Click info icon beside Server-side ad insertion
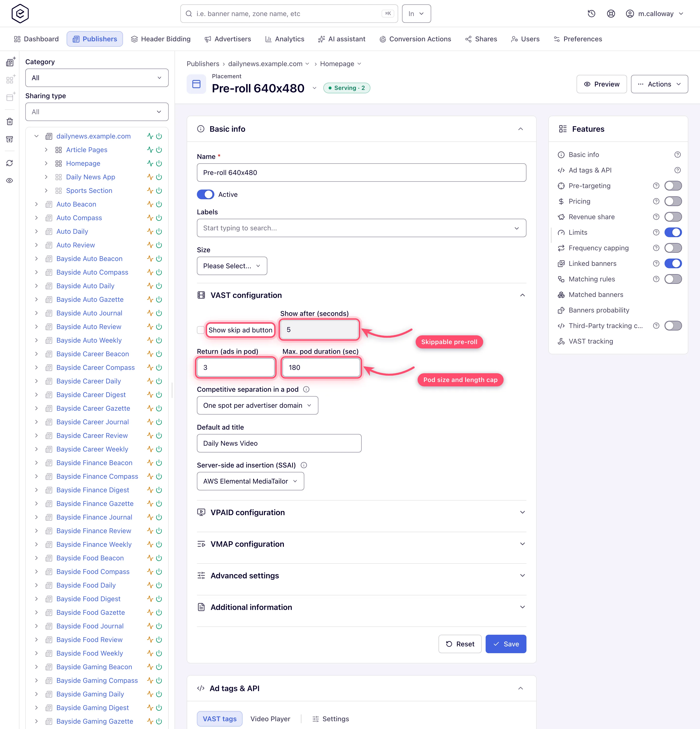Image resolution: width=700 pixels, height=729 pixels. pyautogui.click(x=304, y=465)
